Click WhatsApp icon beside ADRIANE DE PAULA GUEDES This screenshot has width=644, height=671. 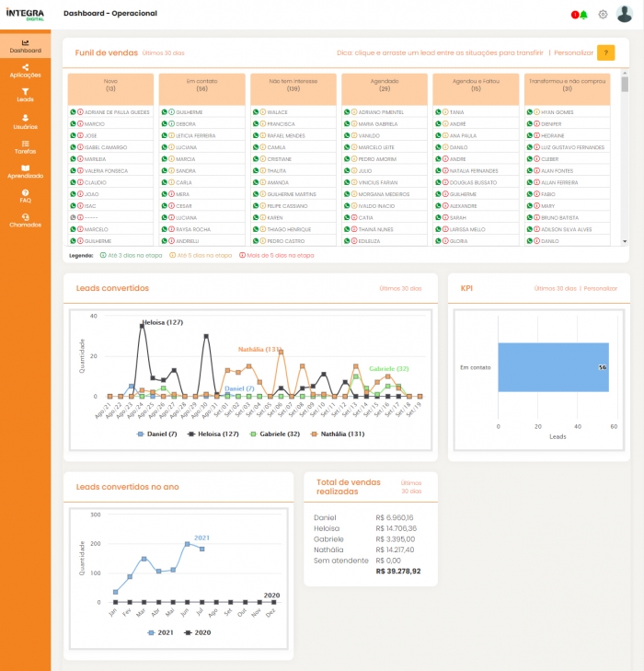(73, 112)
